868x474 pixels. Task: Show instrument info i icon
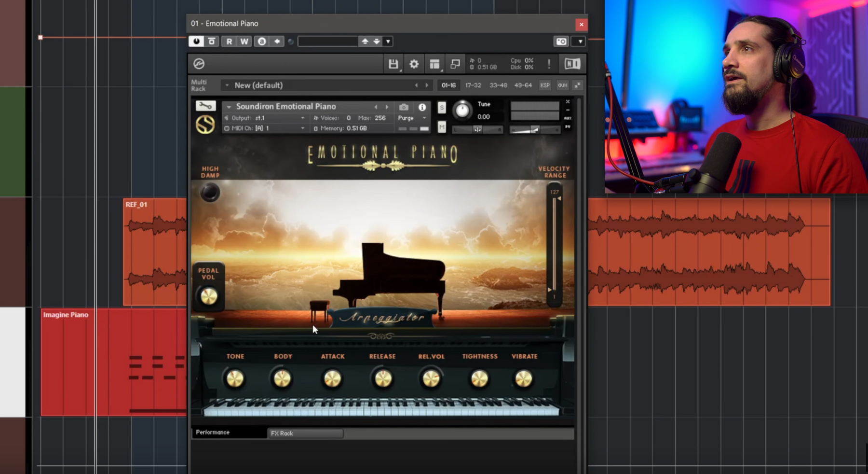click(422, 107)
